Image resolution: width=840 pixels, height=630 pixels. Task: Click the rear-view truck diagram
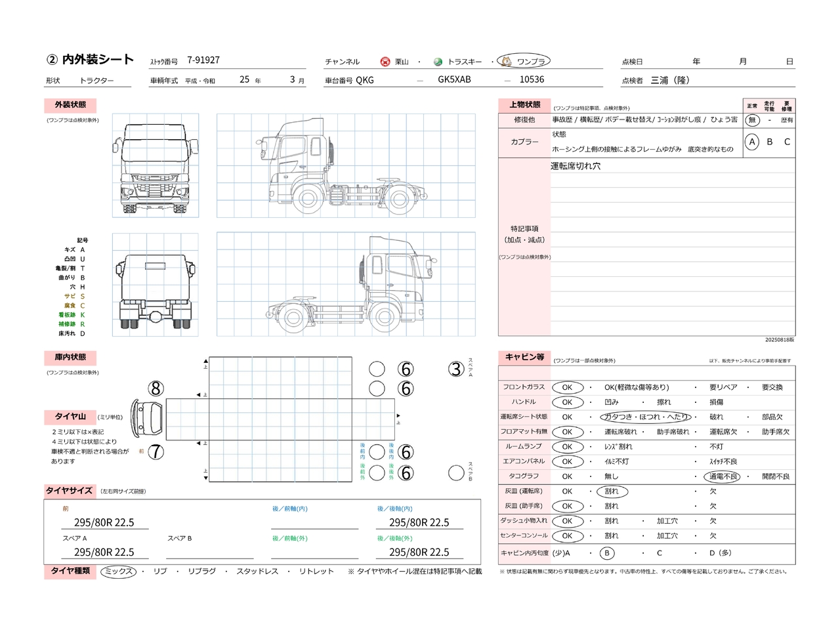pyautogui.click(x=156, y=285)
